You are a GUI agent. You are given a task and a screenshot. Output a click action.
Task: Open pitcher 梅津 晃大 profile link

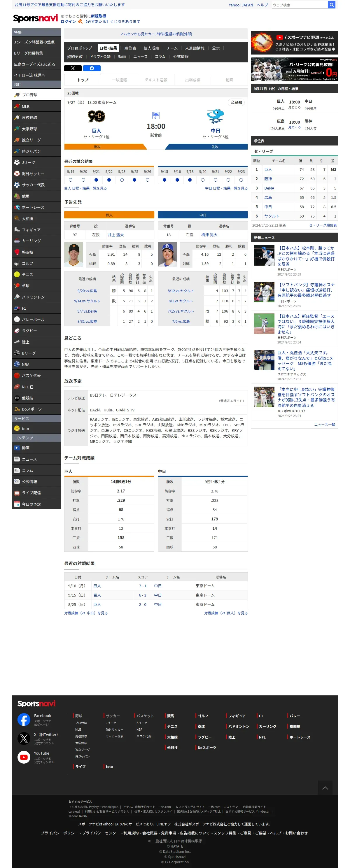(209, 235)
